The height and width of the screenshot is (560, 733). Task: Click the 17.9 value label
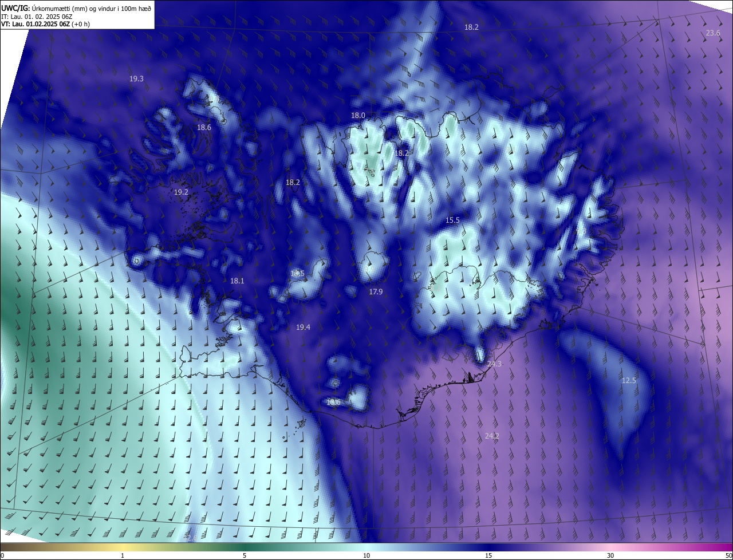click(x=376, y=292)
